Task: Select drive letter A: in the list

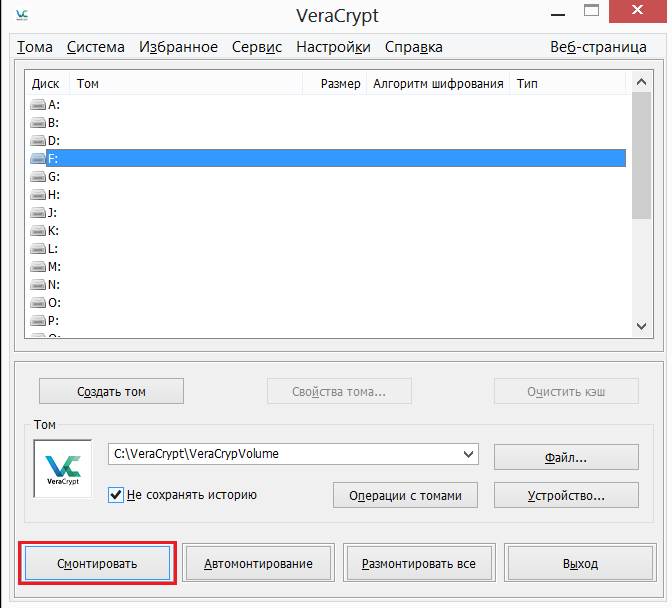Action: (x=54, y=105)
